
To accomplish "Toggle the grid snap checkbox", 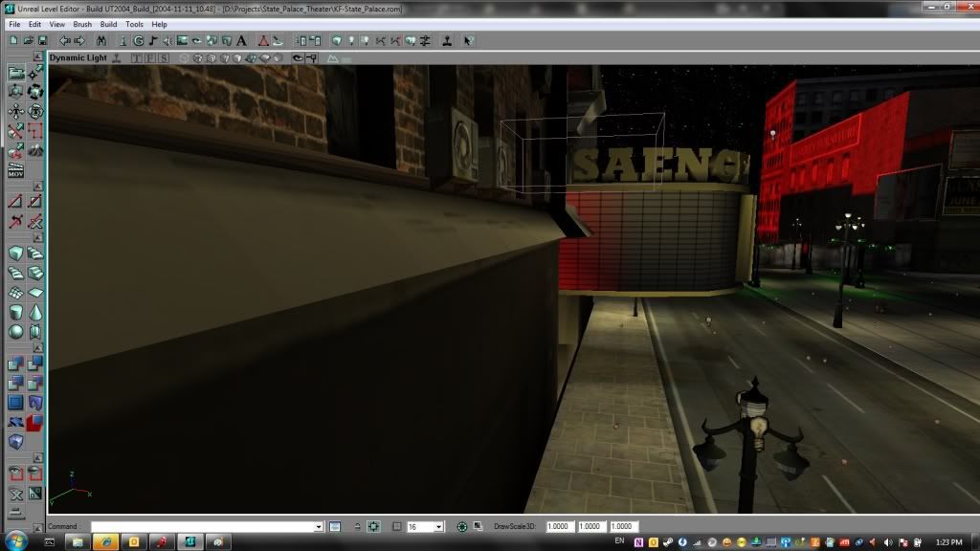I will click(397, 527).
